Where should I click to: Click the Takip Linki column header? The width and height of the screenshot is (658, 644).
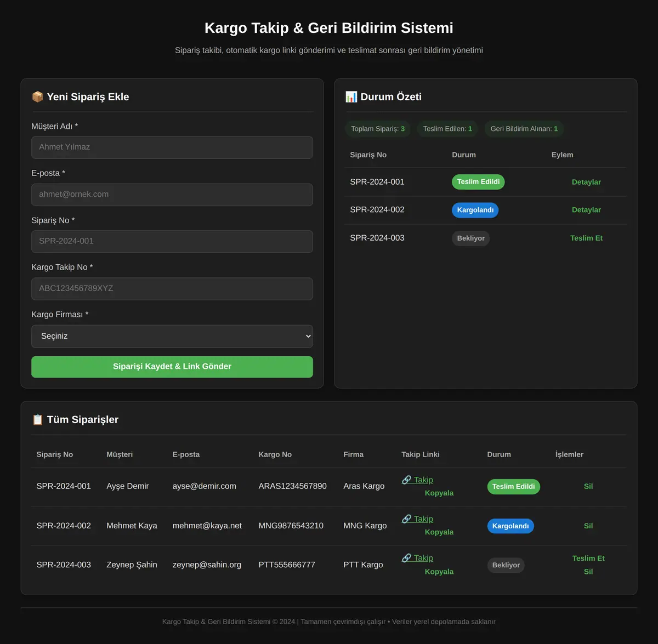pos(421,454)
